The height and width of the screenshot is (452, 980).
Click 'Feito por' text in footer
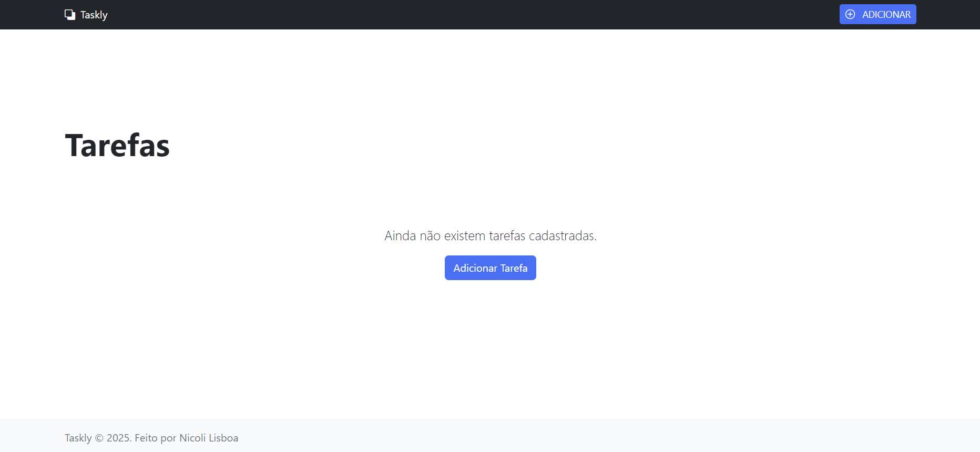(155, 438)
